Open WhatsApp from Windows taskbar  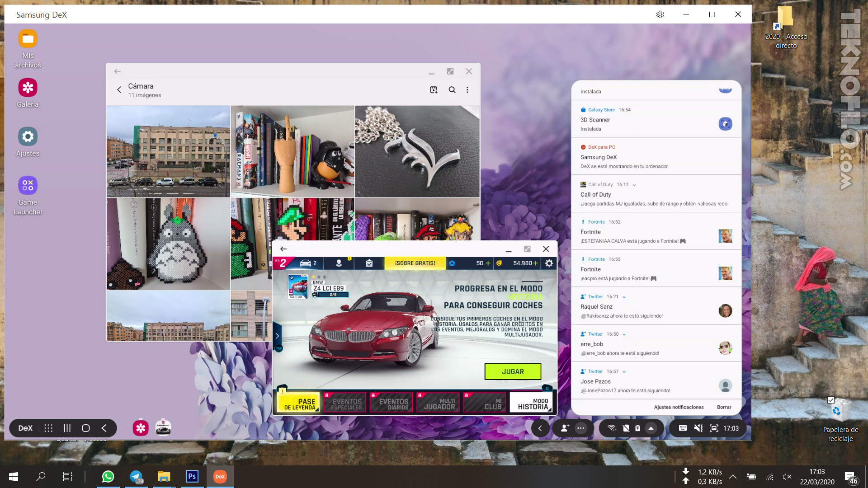(x=108, y=476)
